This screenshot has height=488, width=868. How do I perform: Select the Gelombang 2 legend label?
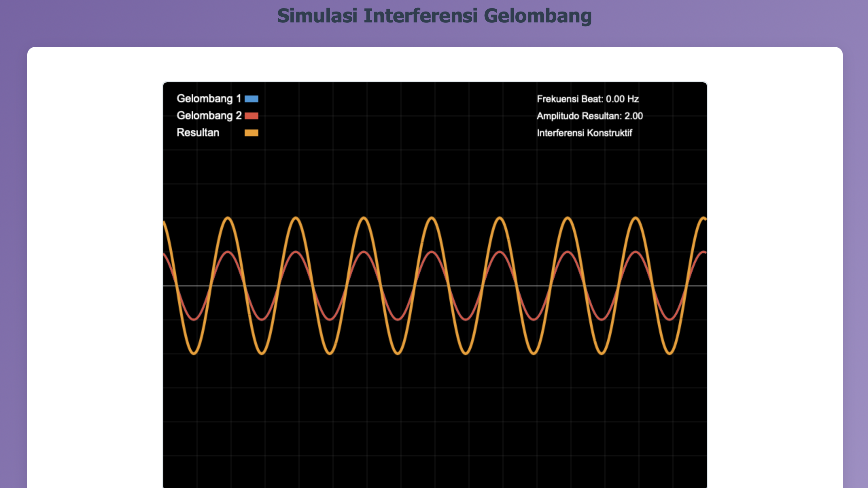209,116
